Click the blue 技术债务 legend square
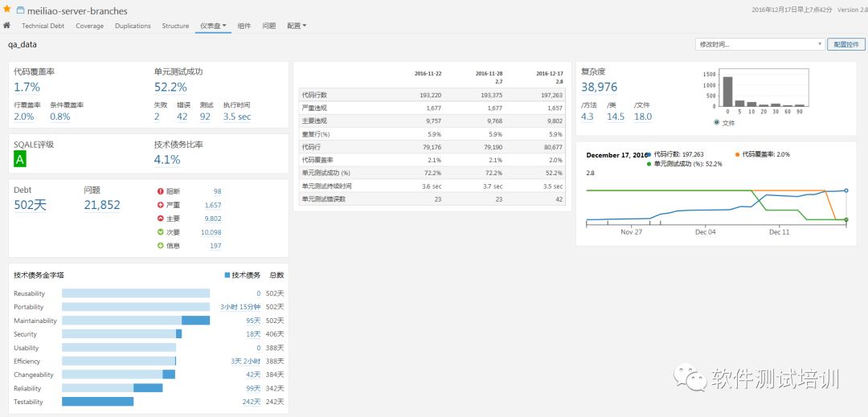The height and width of the screenshot is (417, 868). [x=227, y=276]
